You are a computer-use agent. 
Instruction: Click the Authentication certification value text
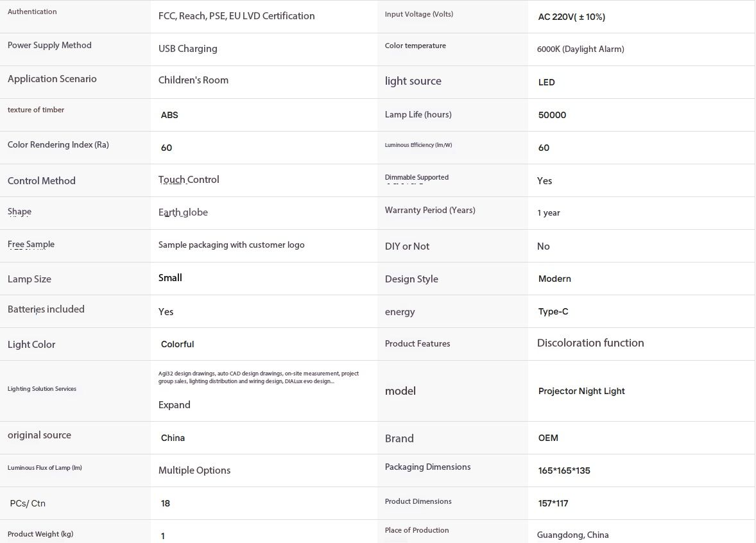click(236, 16)
